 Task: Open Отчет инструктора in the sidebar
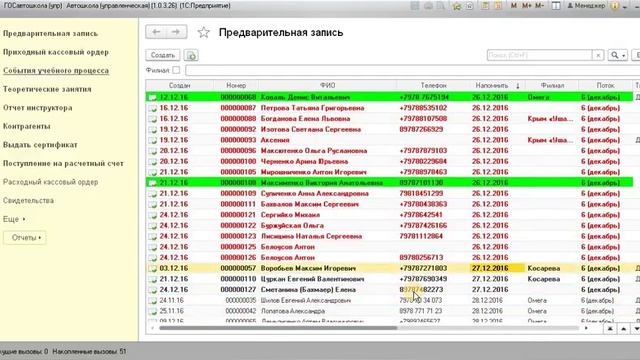[x=38, y=108]
